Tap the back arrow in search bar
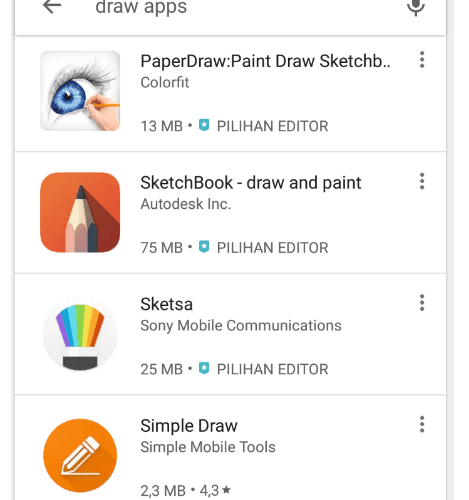The height and width of the screenshot is (500, 469). click(x=52, y=7)
